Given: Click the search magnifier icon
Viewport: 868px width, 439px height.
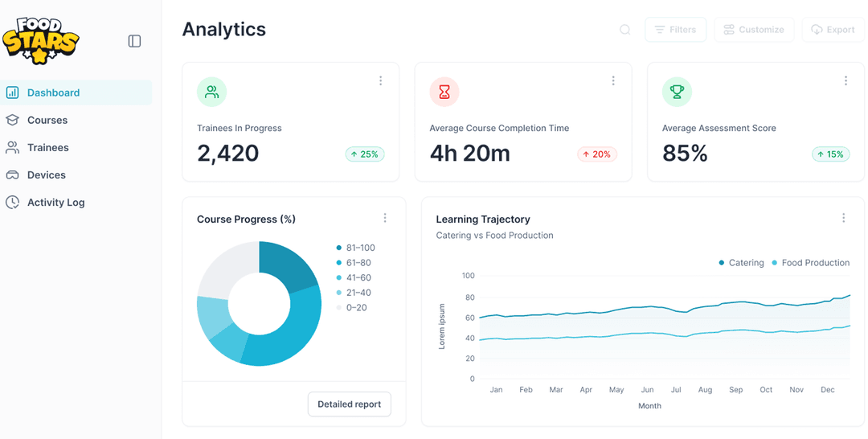Looking at the screenshot, I should 624,30.
